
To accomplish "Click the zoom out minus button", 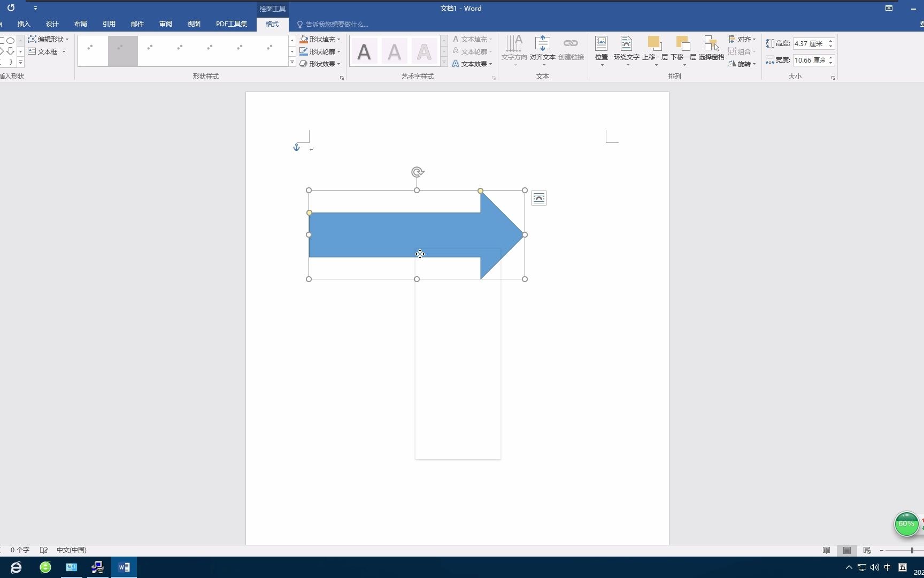I will click(882, 551).
